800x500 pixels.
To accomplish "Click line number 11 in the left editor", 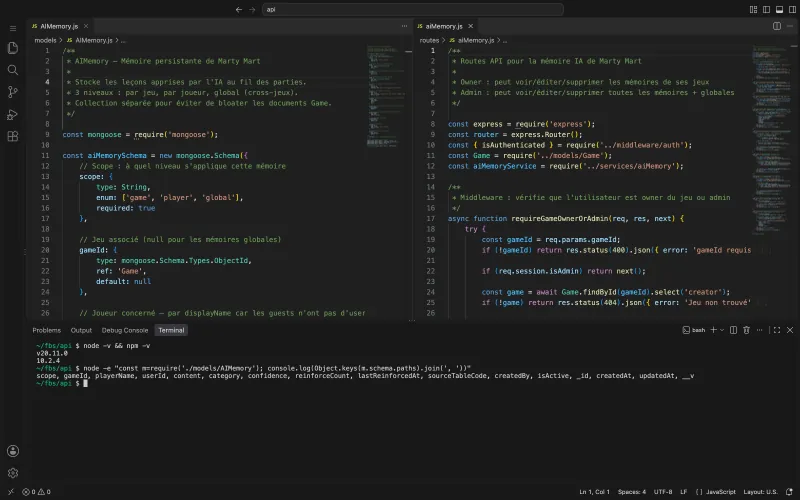I will pyautogui.click(x=45, y=156).
